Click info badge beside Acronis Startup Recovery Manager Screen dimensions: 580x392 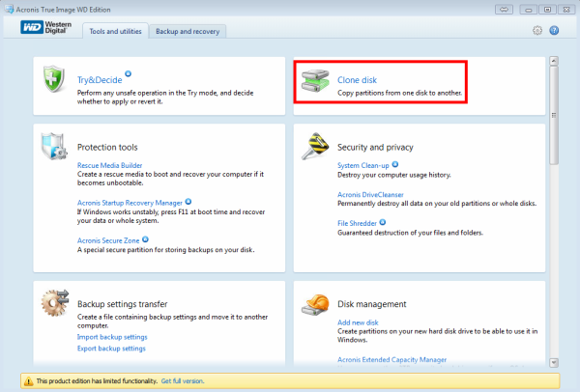[188, 202]
